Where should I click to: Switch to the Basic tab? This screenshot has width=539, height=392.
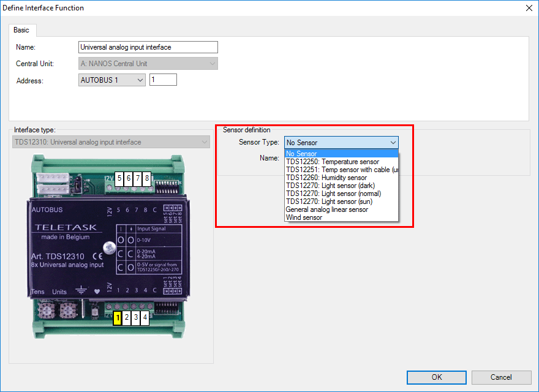coord(23,30)
